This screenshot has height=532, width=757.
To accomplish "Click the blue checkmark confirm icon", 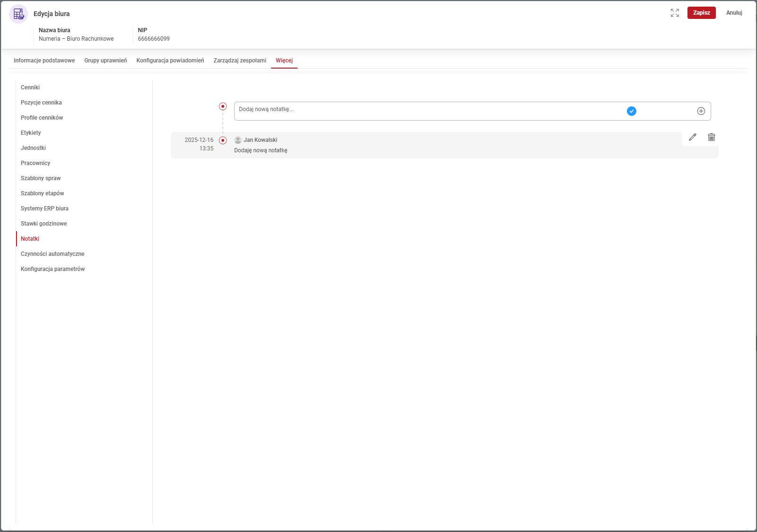I will pos(631,111).
